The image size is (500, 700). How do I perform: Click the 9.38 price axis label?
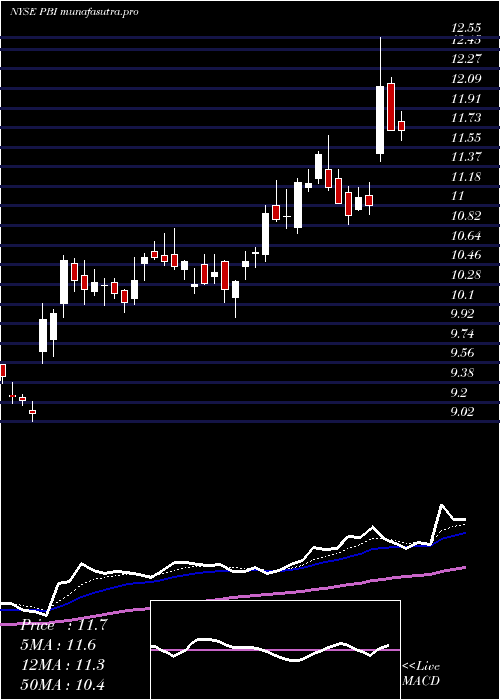coord(464,372)
